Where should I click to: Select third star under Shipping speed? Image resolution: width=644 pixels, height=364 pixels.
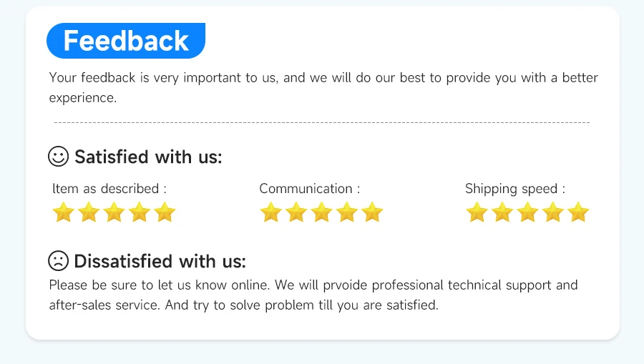click(x=527, y=212)
